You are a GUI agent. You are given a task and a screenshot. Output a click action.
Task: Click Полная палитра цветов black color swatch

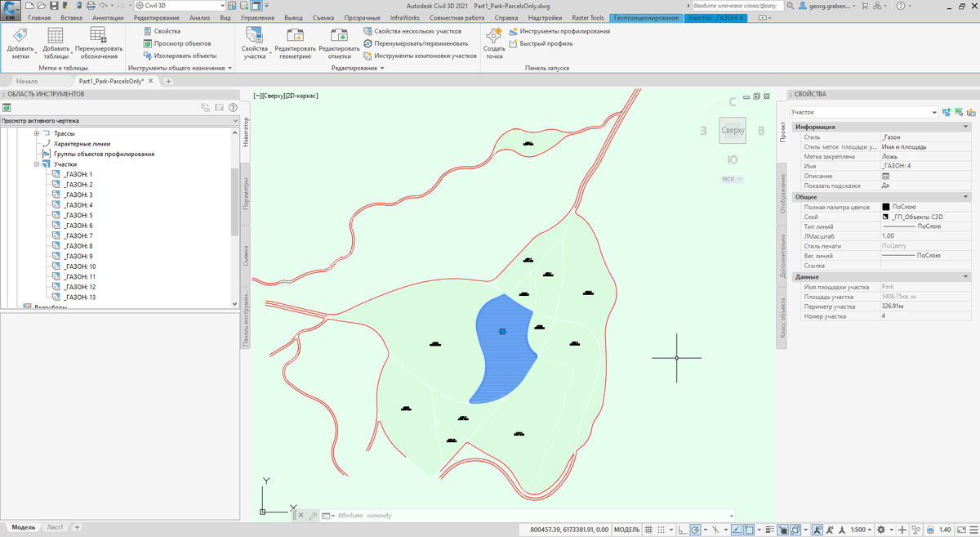point(885,207)
